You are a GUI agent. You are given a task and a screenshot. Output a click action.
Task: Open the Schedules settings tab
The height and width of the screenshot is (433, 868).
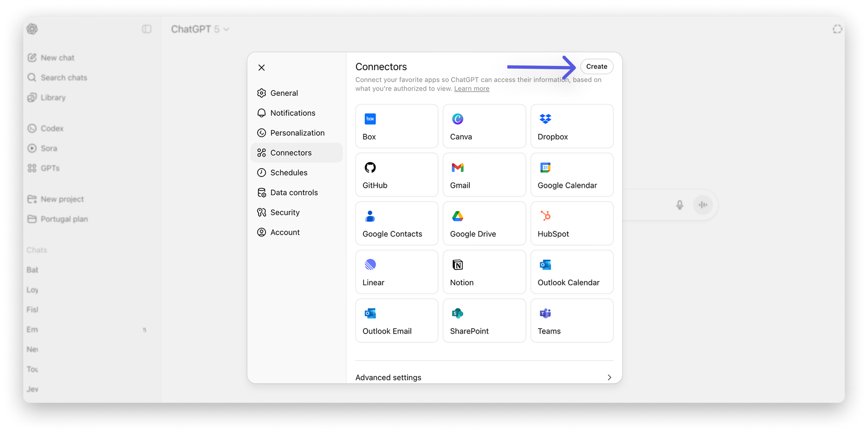coord(297,172)
